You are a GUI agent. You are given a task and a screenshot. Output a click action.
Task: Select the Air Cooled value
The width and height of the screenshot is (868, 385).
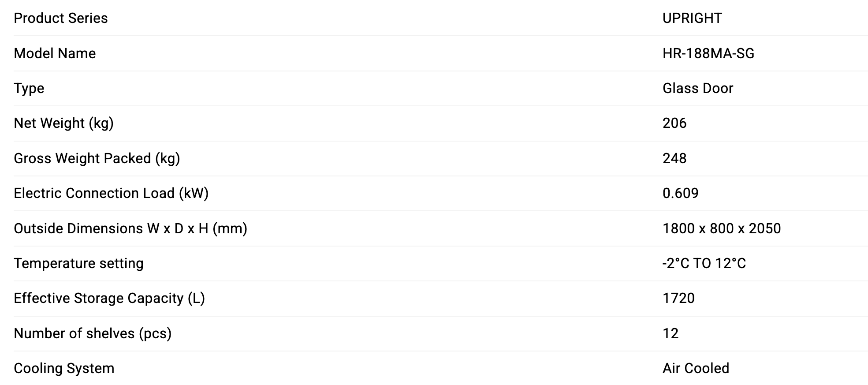tap(695, 368)
